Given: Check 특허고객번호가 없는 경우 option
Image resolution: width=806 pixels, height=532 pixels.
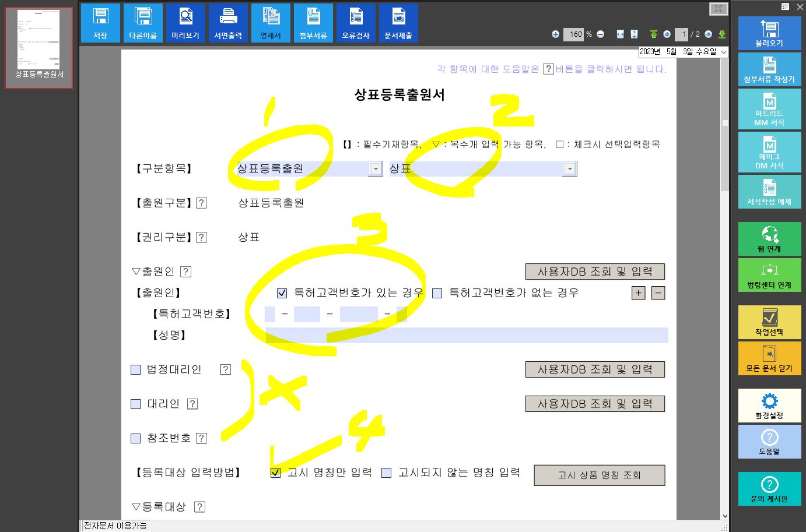Looking at the screenshot, I should [x=437, y=293].
